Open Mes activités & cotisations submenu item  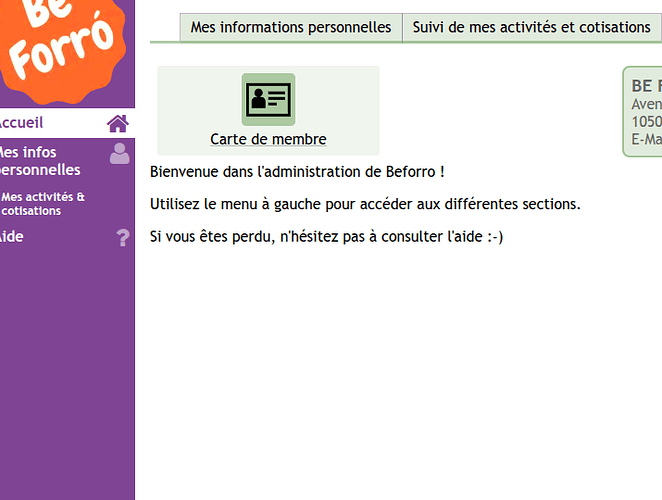tap(43, 204)
